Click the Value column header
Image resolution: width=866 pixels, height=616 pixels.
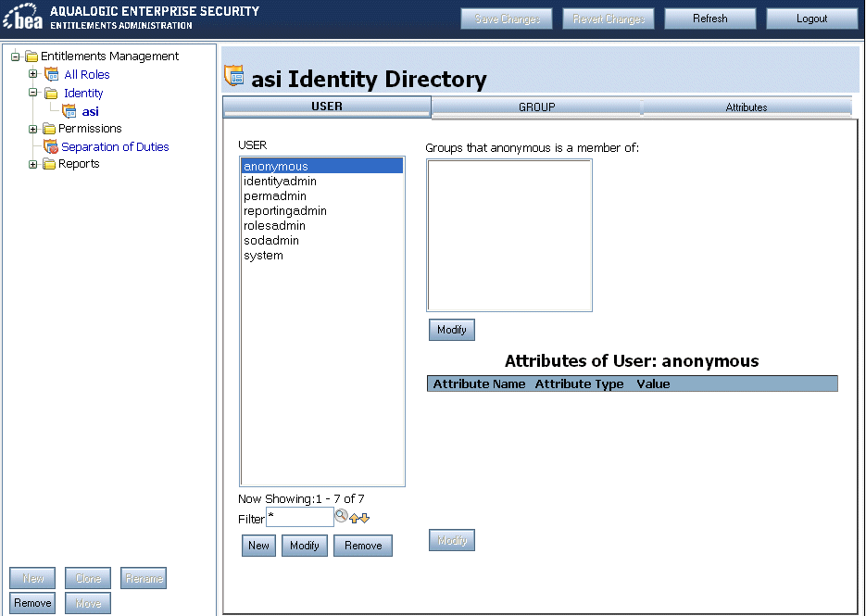point(653,384)
